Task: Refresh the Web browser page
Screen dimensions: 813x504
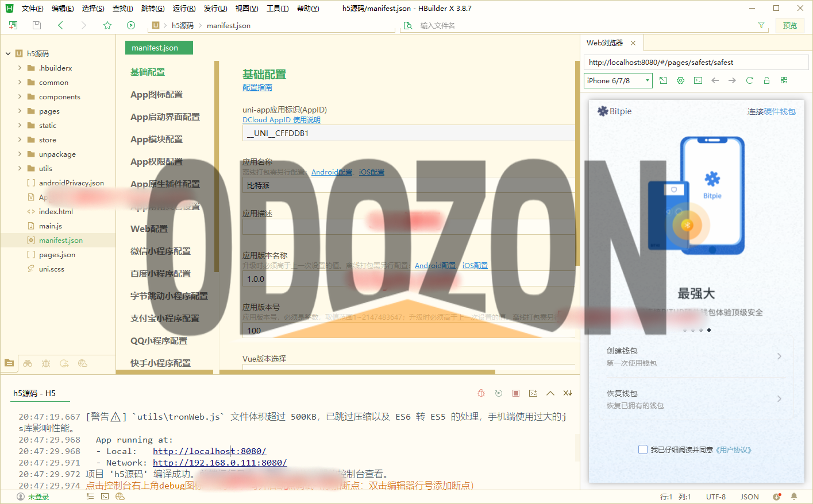Action: 749,80
